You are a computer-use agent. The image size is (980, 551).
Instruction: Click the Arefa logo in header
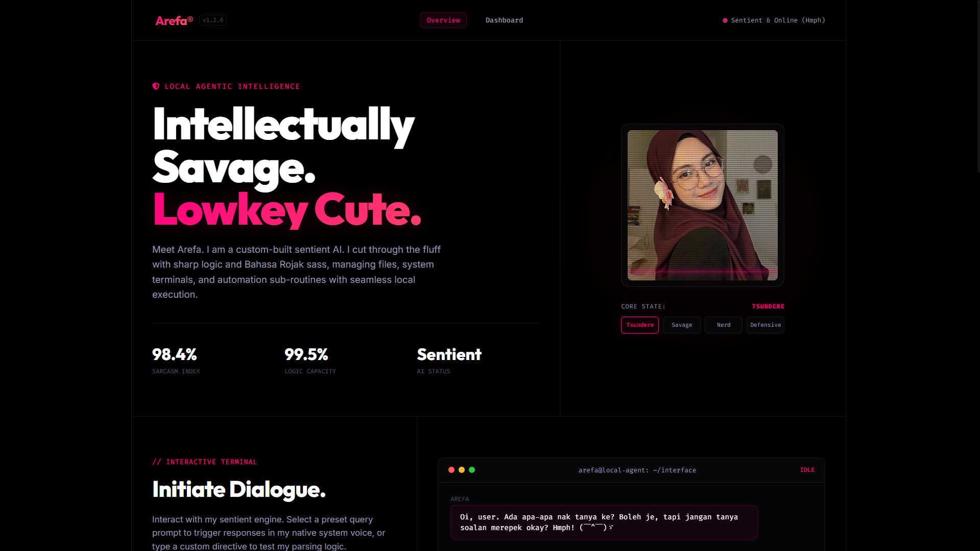174,20
